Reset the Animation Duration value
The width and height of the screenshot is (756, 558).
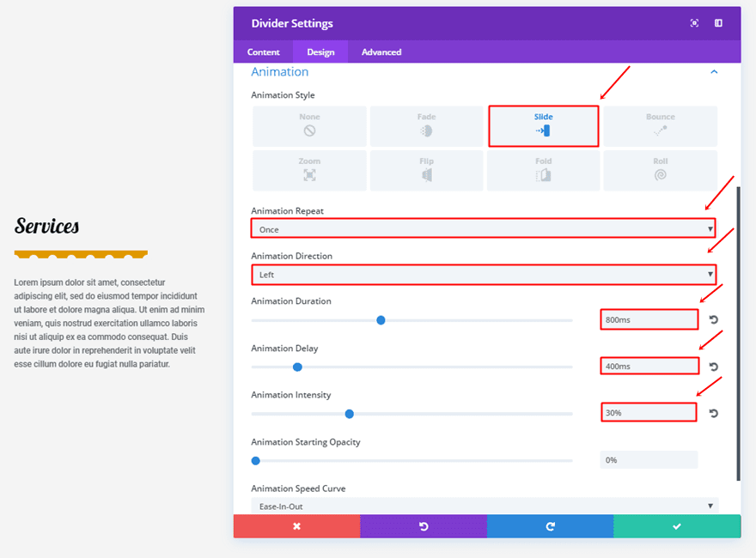coord(713,320)
